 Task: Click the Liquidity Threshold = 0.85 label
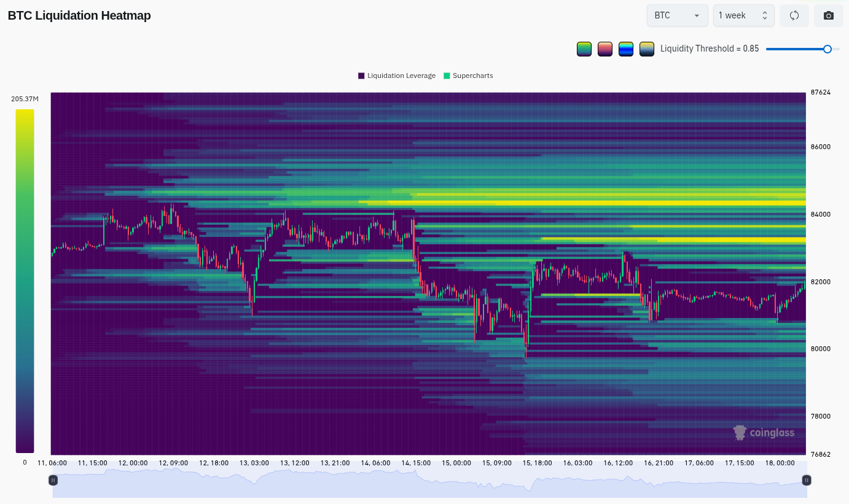click(710, 48)
